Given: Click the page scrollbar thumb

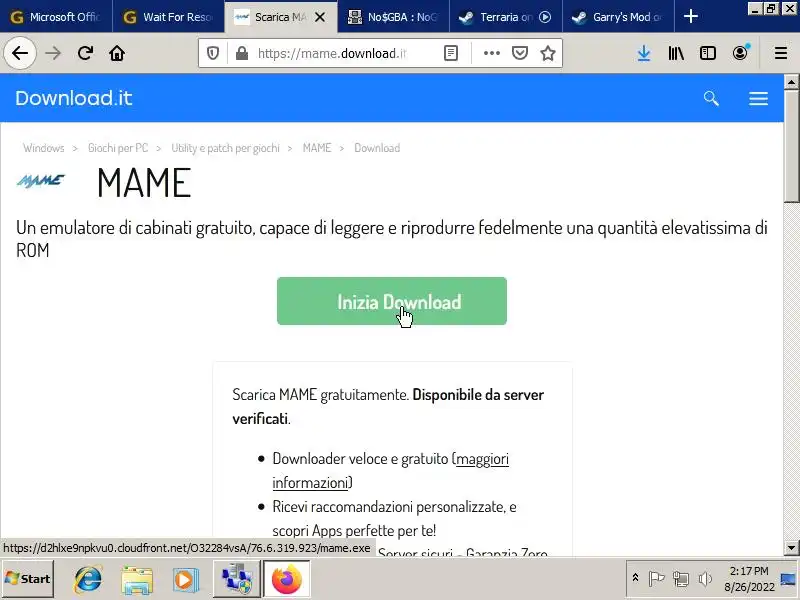Looking at the screenshot, I should 791,147.
